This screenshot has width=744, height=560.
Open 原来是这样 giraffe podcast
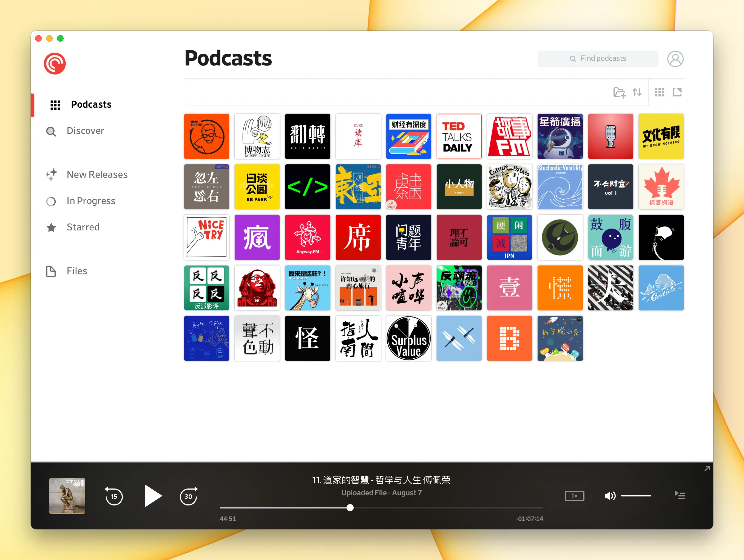click(307, 288)
